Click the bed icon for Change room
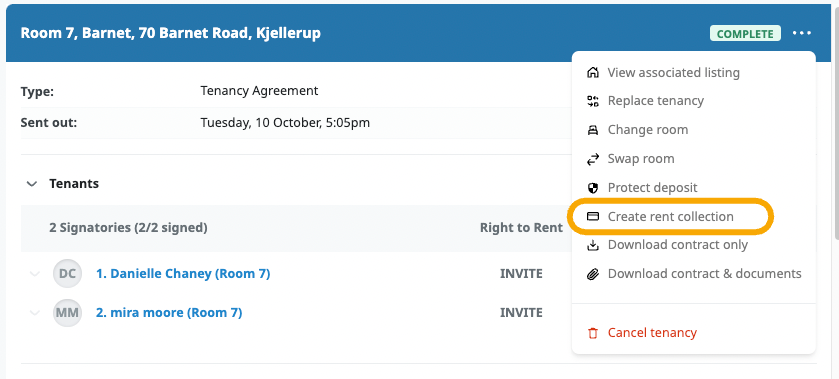Viewport: 839px width, 379px height. tap(592, 130)
